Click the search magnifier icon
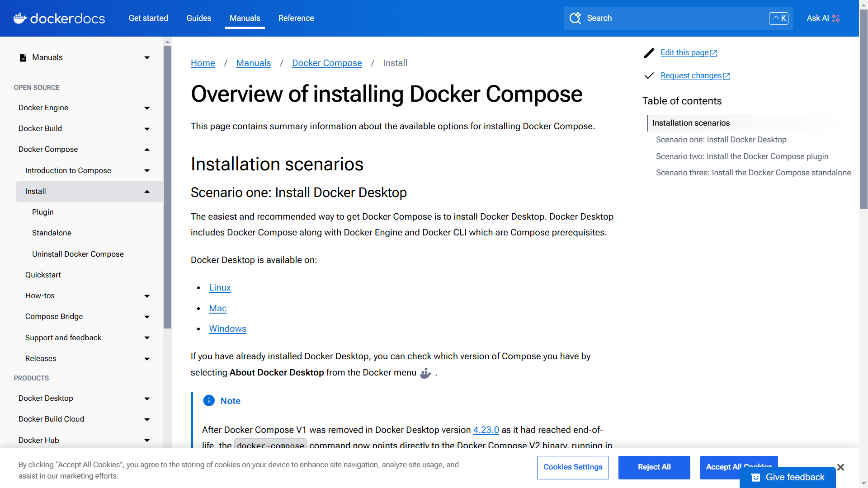This screenshot has height=488, width=868. click(x=575, y=18)
